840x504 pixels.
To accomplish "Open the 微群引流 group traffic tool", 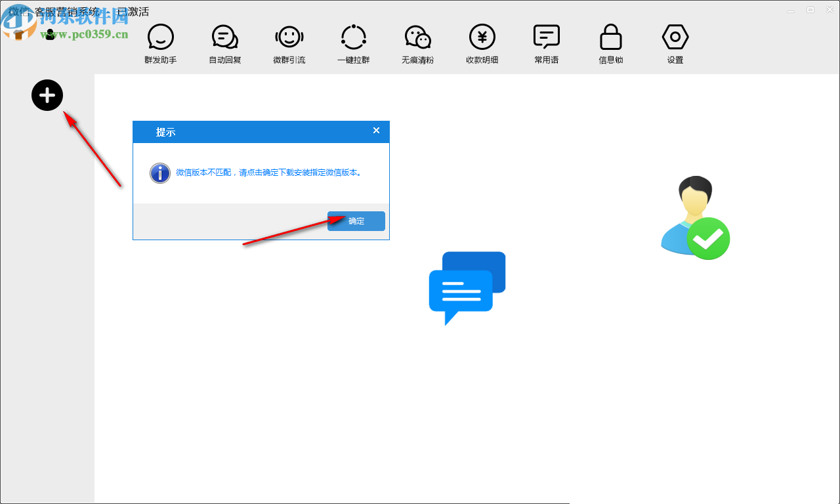I will (289, 44).
